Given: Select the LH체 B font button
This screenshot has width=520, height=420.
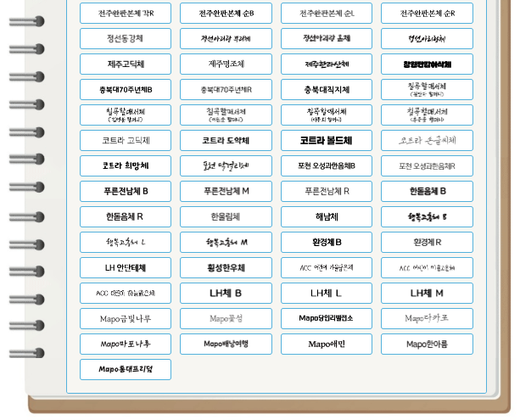Looking at the screenshot, I should (226, 294).
